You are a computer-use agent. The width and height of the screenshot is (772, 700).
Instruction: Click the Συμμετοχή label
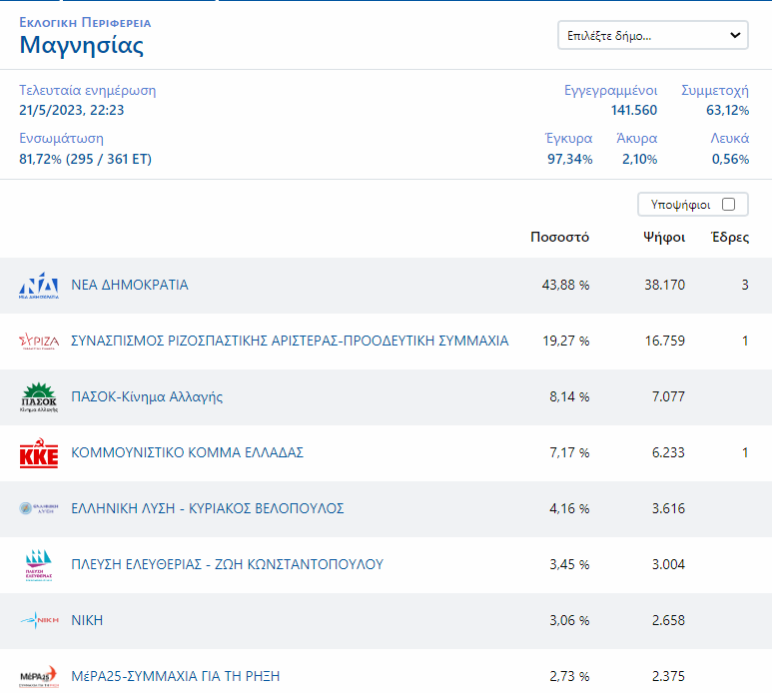[715, 91]
